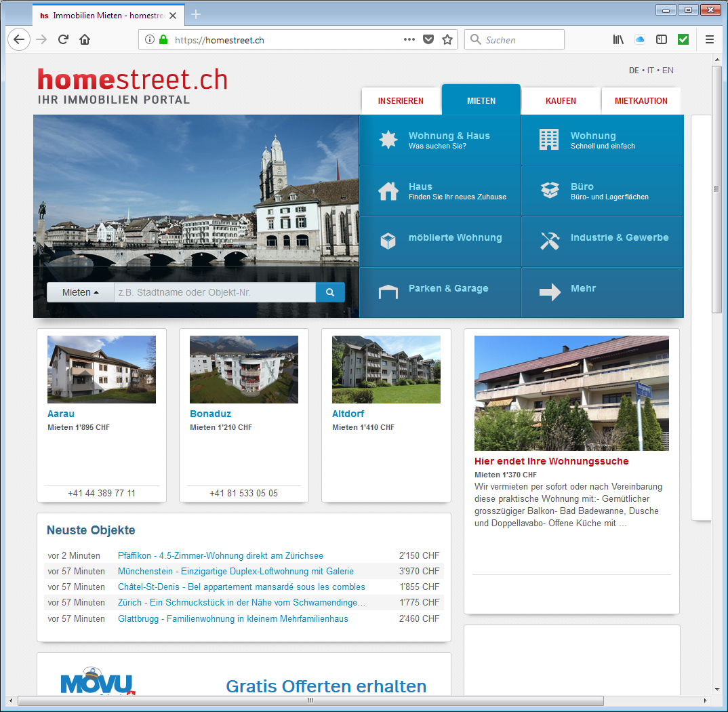
Task: Switch language to IT
Action: click(x=651, y=71)
